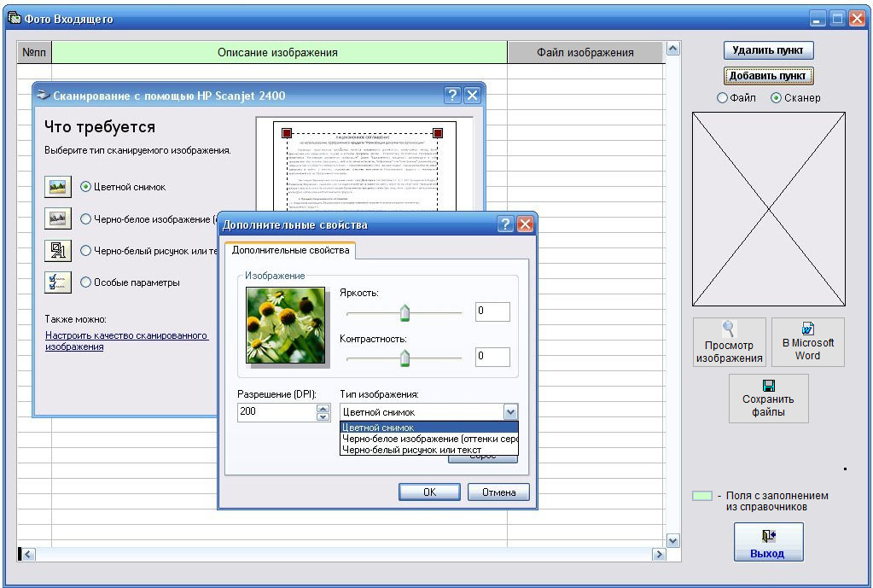Click the scan preview page thumbnail
Screen dimensions: 873x588
tap(364, 166)
